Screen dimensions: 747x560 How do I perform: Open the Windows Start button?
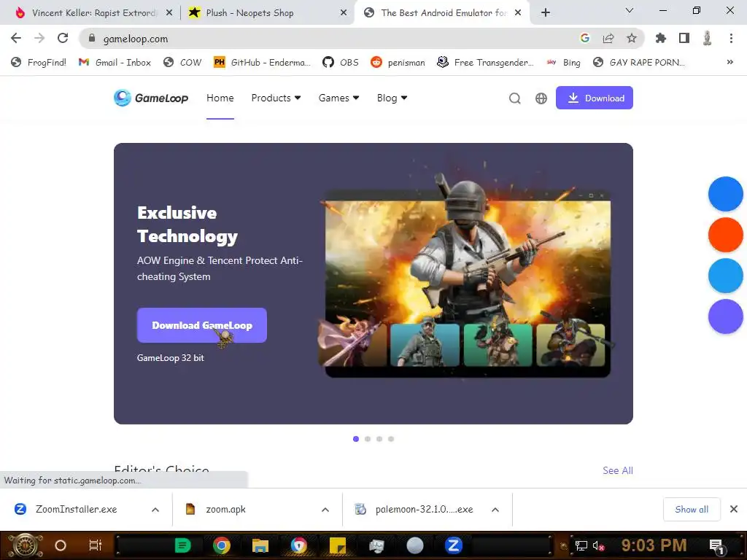click(x=24, y=545)
